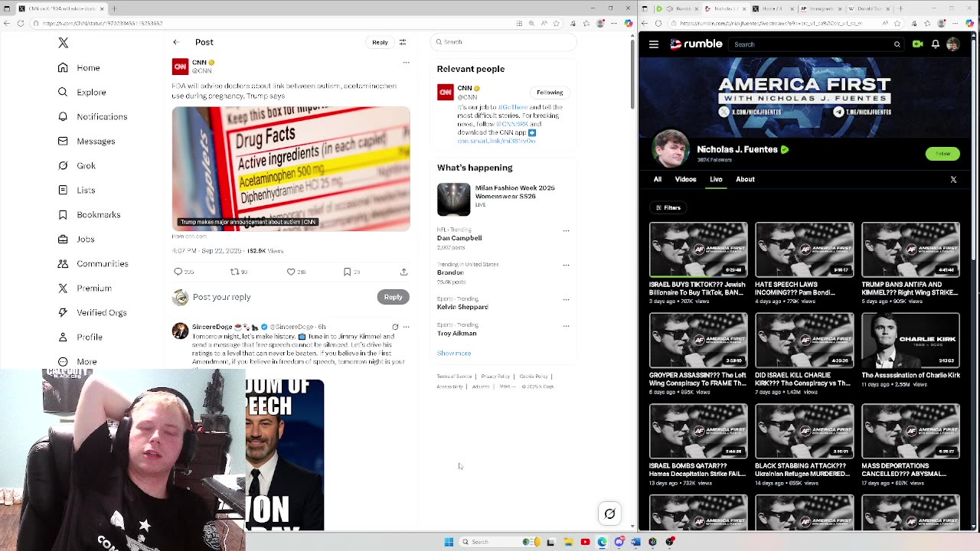The height and width of the screenshot is (551, 980).
Task: Expand the More item in the X sidebar
Action: 77,361
